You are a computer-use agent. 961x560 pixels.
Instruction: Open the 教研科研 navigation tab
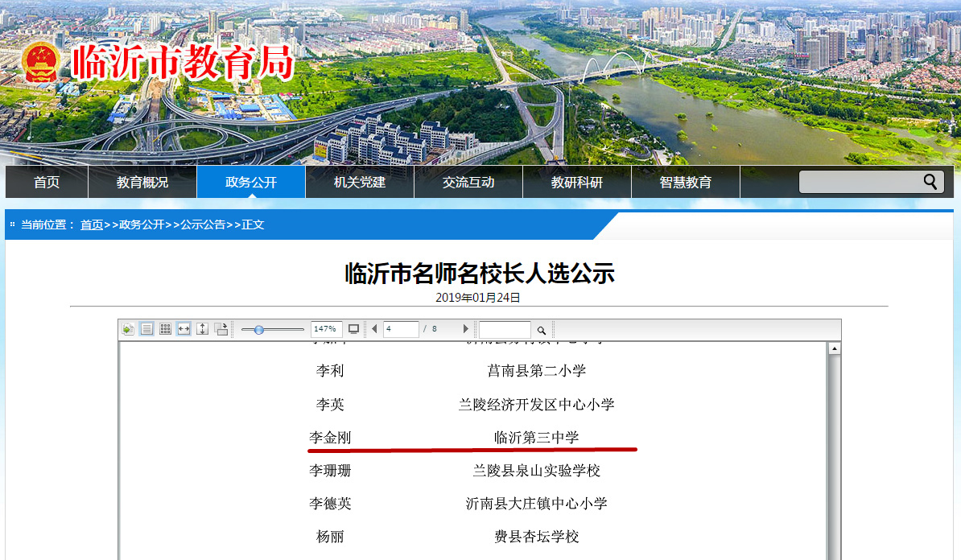(577, 182)
